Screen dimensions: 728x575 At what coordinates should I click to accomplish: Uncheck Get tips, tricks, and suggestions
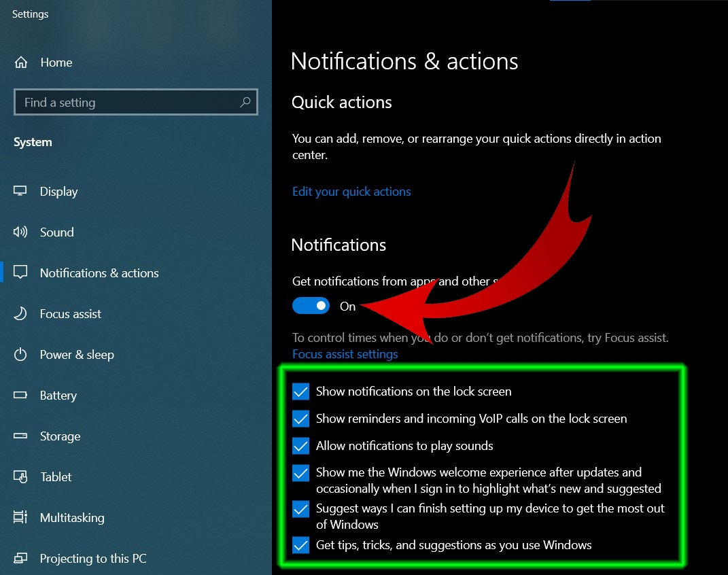[301, 545]
